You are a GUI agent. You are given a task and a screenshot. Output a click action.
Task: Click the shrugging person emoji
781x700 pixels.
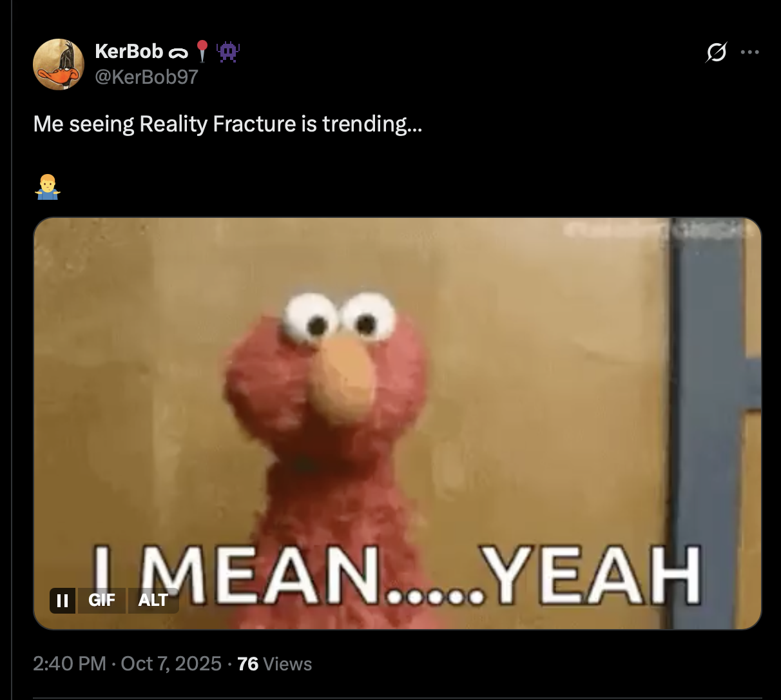tap(48, 188)
